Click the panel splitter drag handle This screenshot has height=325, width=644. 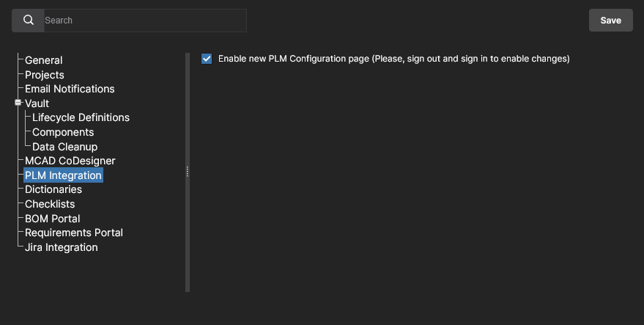pos(188,172)
